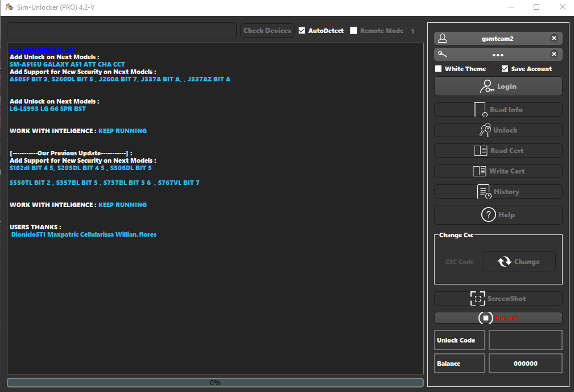574x392 pixels.
Task: Click the Balance label
Action: [x=448, y=364]
